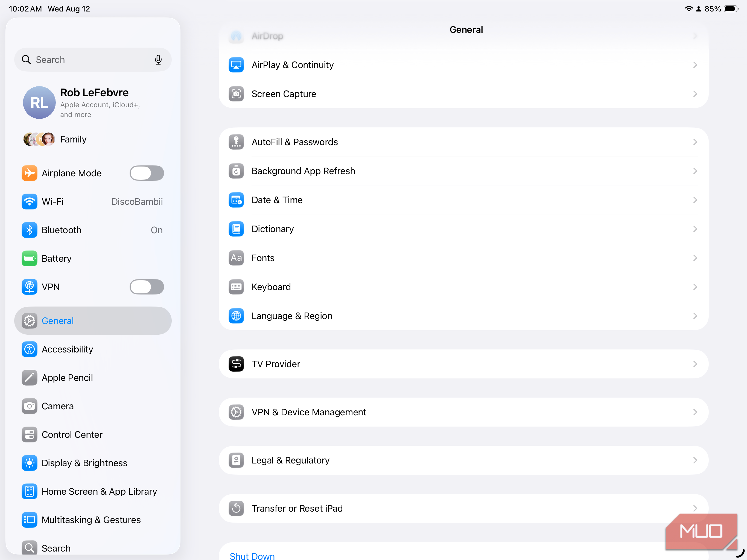Open Family sharing settings
747x560 pixels.
pyautogui.click(x=93, y=139)
